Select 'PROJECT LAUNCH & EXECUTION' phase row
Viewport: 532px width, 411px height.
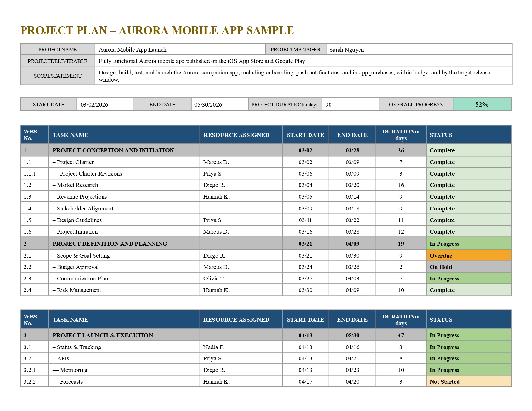(x=266, y=335)
